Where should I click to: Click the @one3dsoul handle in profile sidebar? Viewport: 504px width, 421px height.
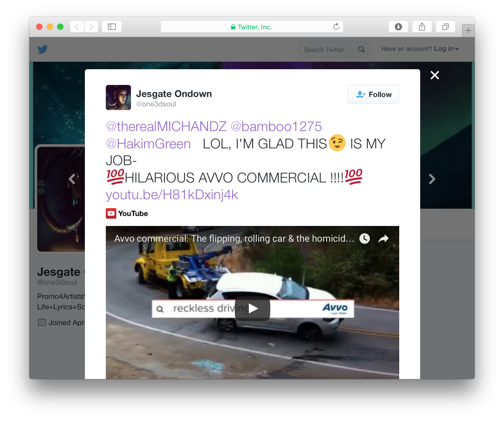pyautogui.click(x=57, y=282)
